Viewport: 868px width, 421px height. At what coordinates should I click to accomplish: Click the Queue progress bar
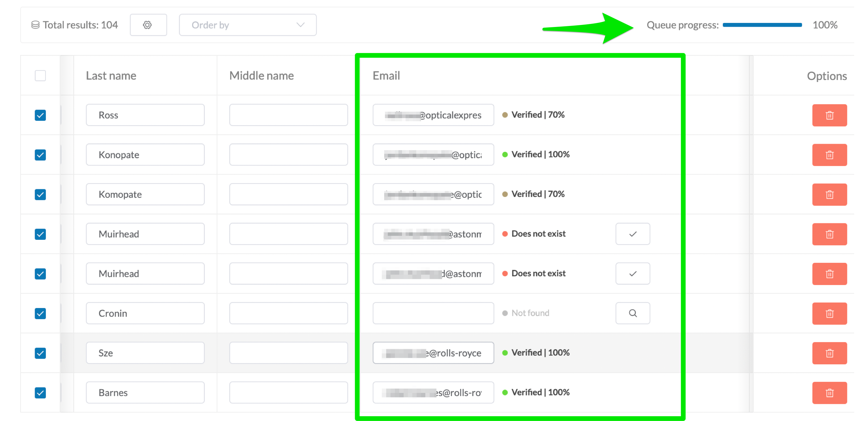(x=762, y=25)
